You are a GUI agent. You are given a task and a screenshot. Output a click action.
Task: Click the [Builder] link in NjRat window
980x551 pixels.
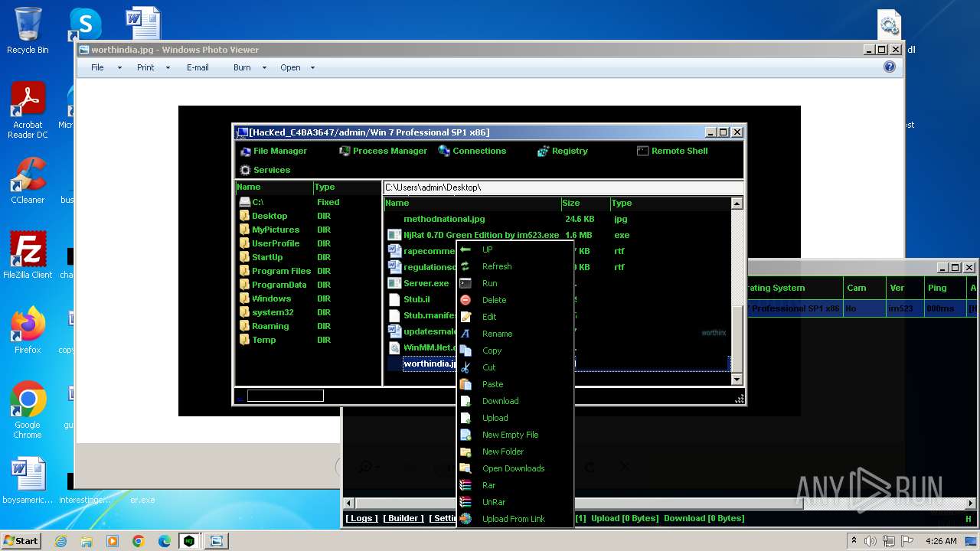tap(403, 518)
